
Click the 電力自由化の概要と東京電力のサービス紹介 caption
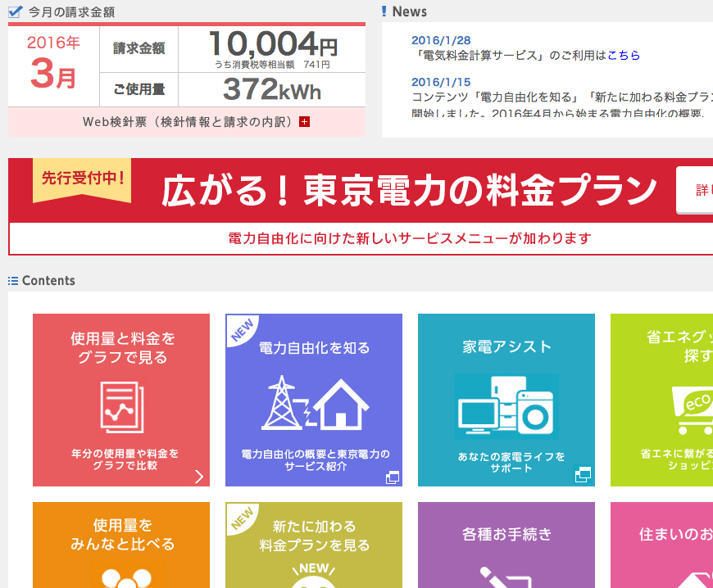(x=316, y=460)
